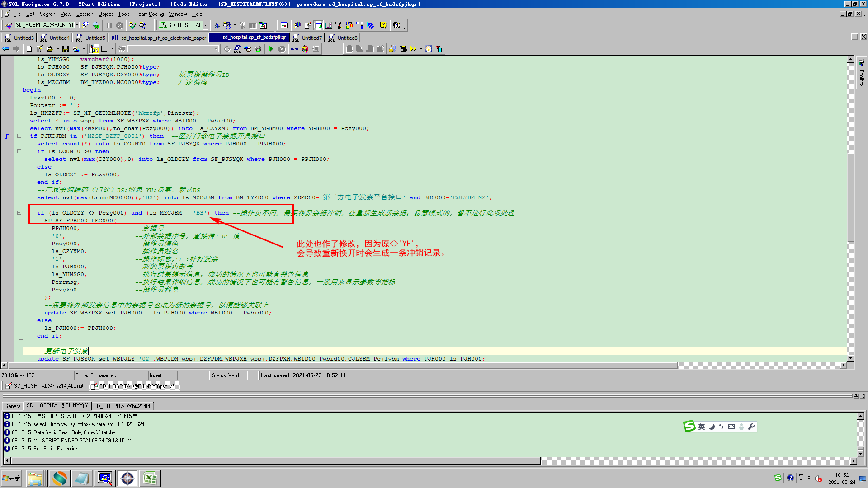Open Excel from the Windows taskbar
This screenshot has height=488, width=868.
coord(150,478)
